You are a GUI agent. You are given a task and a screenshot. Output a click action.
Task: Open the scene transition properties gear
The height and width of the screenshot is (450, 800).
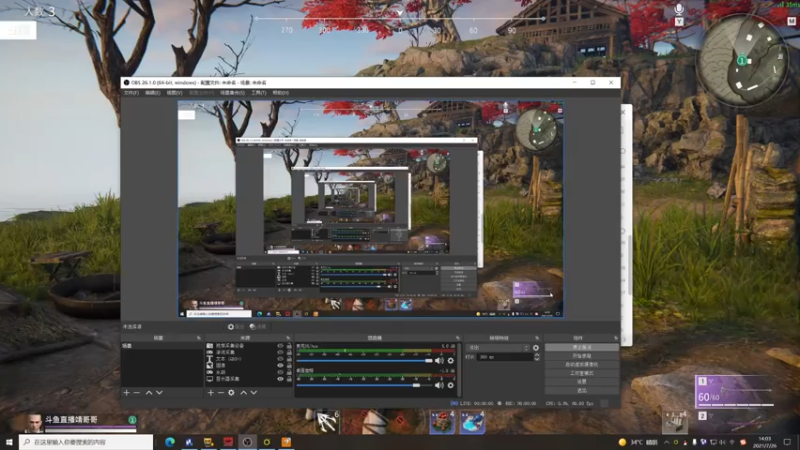536,348
